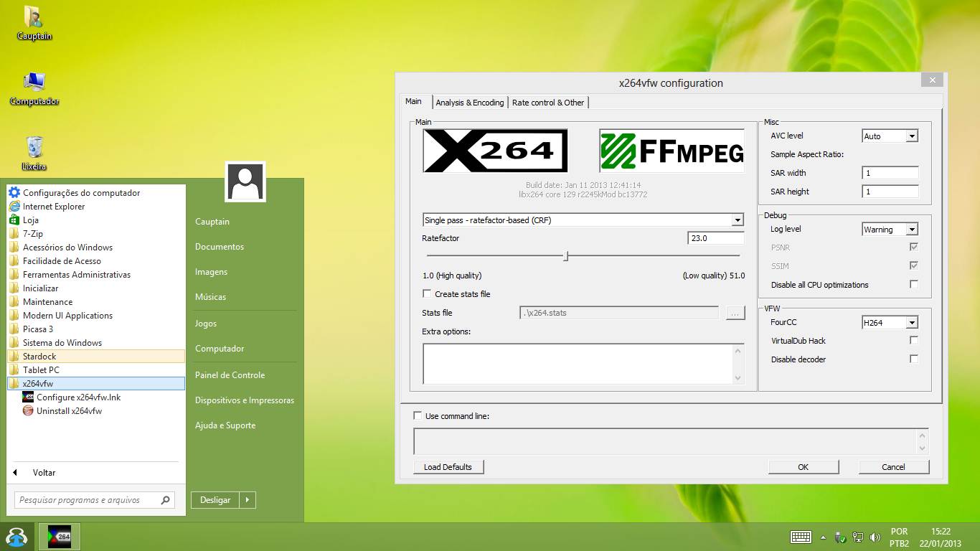Click the Ratefactor slider thumb
This screenshot has height=551, width=980.
pos(566,255)
